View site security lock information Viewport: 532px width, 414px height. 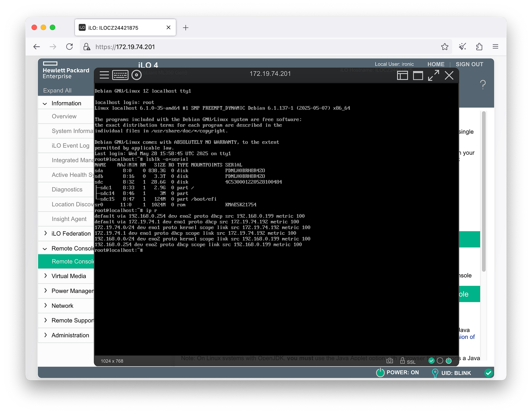click(x=87, y=47)
